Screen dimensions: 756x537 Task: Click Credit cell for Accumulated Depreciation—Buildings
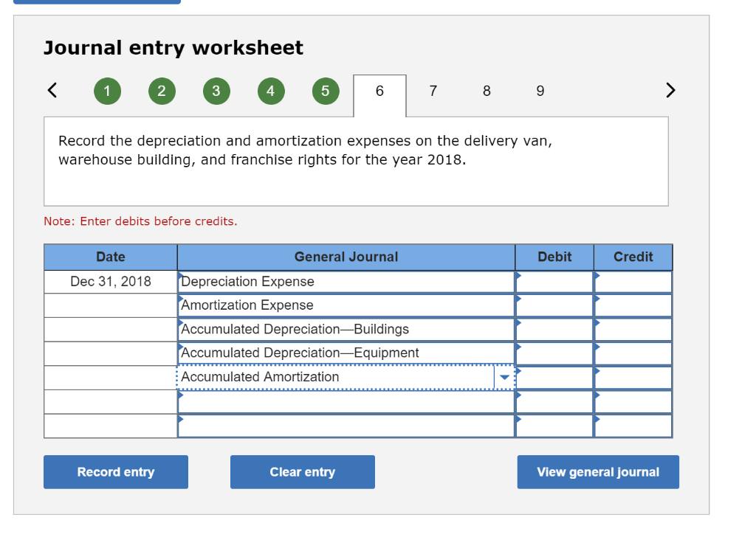(633, 330)
